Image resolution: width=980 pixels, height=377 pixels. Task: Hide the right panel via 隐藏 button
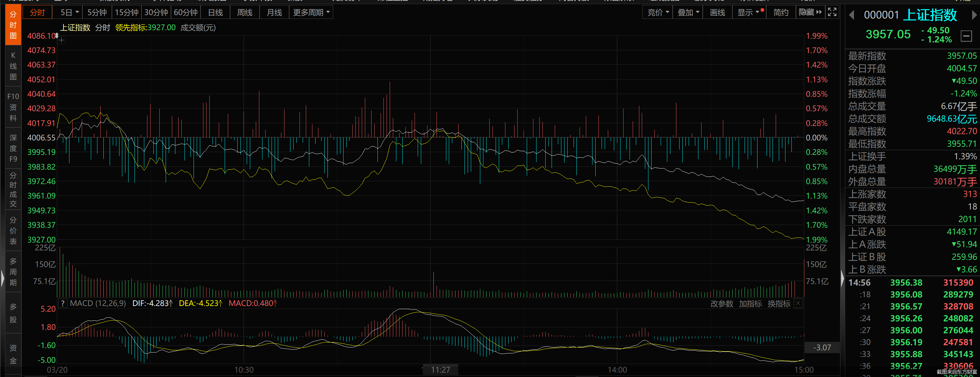(810, 12)
